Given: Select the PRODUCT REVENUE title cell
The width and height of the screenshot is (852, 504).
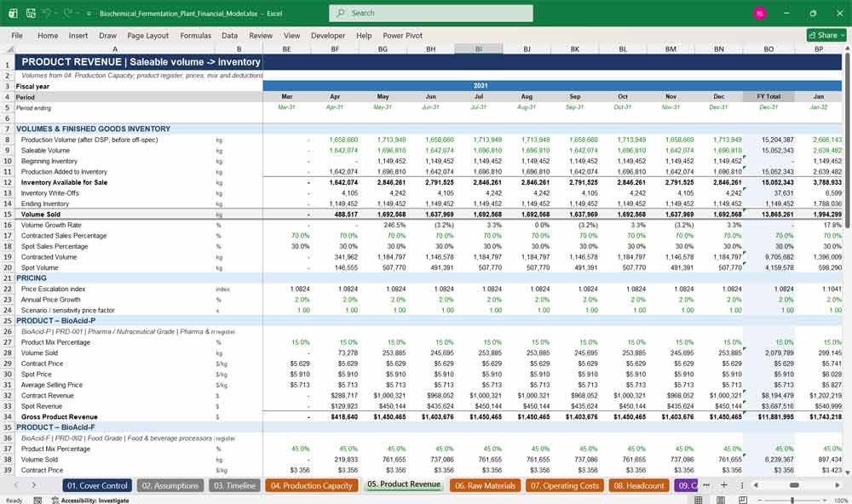Looking at the screenshot, I should tap(139, 62).
